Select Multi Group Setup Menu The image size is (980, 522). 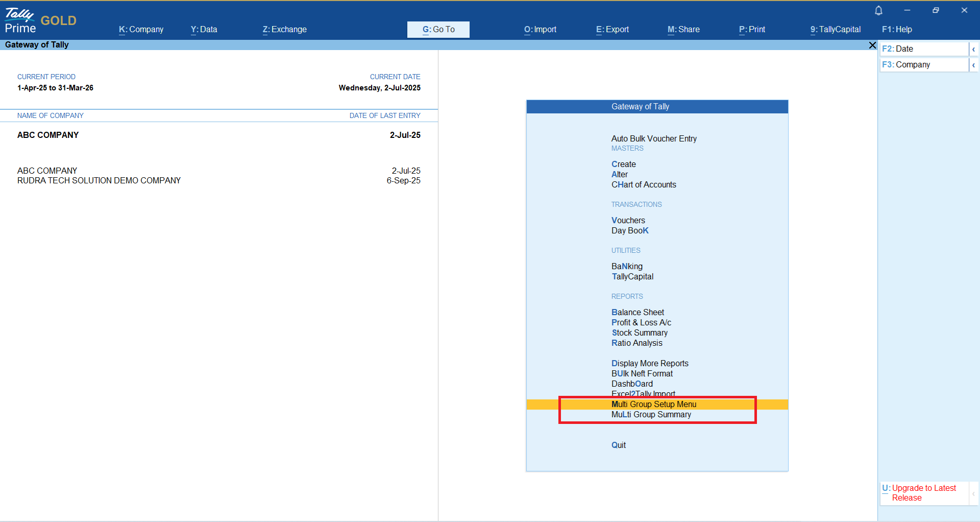(x=653, y=405)
